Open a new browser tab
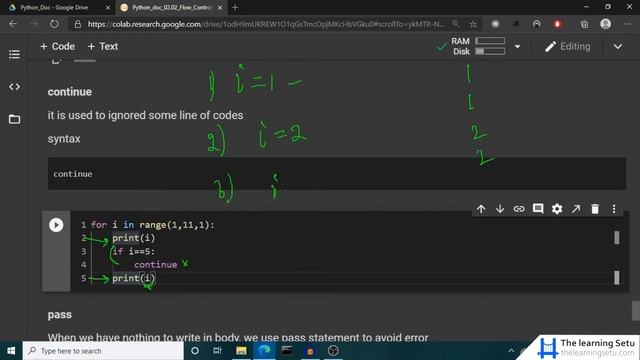The image size is (640, 360). tap(235, 7)
